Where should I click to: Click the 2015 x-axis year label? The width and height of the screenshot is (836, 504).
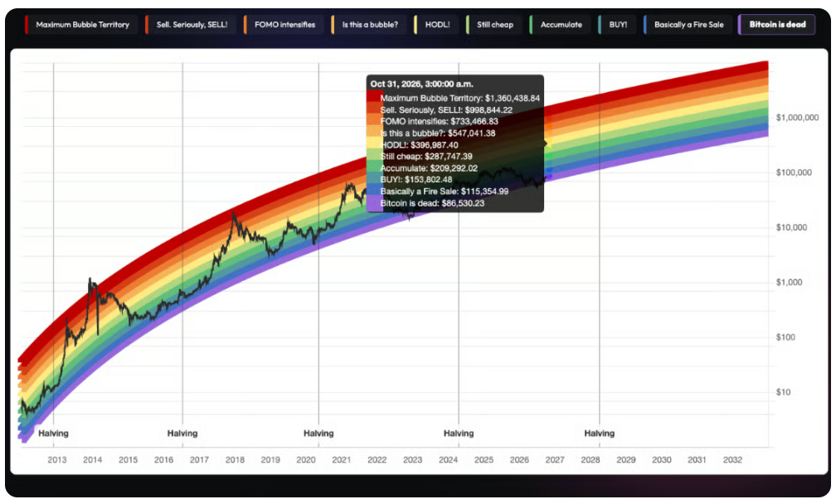coord(128,459)
